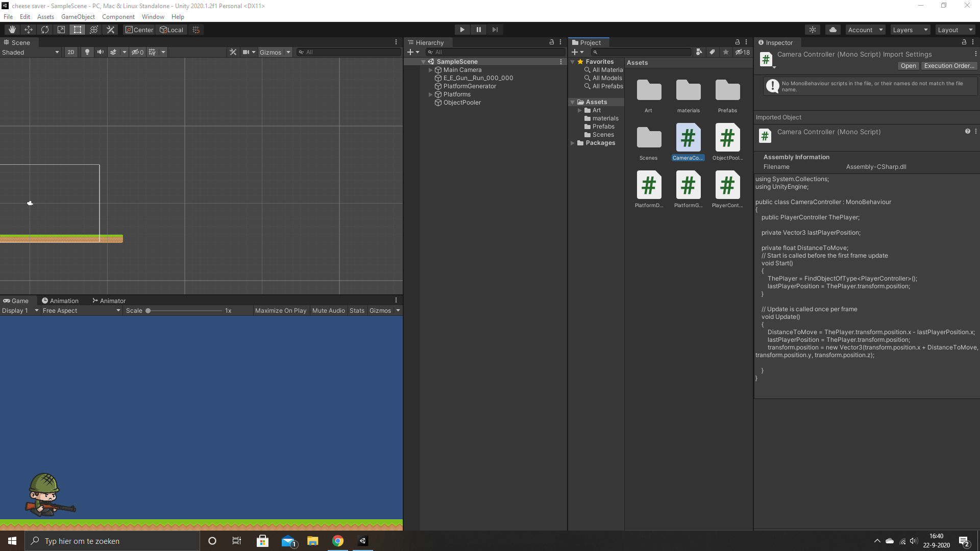Open the Layers dropdown in toolbar
The image size is (980, 551).
tap(910, 30)
